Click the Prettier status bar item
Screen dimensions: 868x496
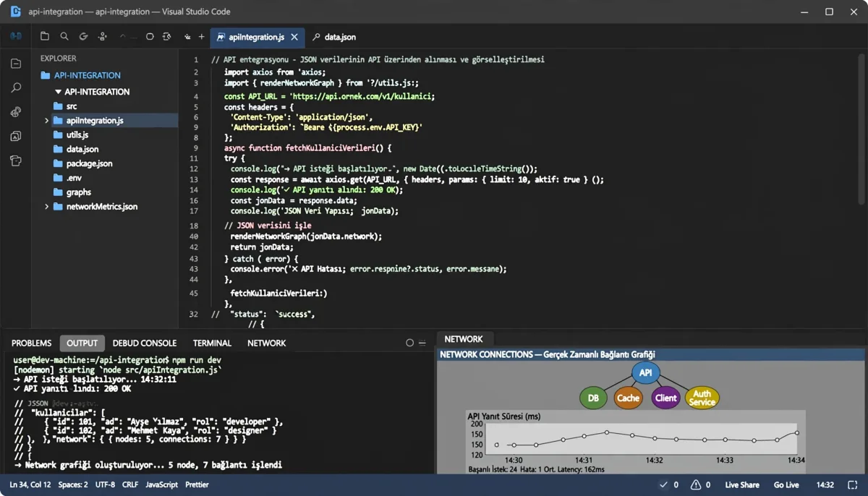[x=197, y=485]
